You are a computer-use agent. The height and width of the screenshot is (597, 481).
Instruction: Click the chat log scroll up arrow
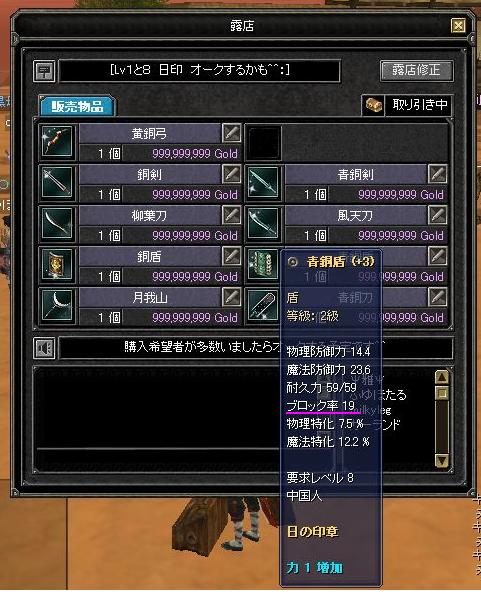click(442, 377)
